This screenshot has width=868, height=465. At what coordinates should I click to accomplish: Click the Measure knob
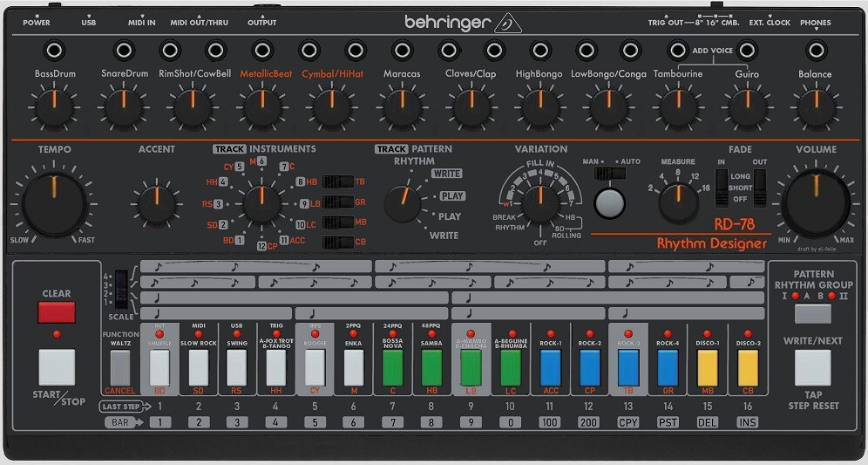click(x=677, y=203)
